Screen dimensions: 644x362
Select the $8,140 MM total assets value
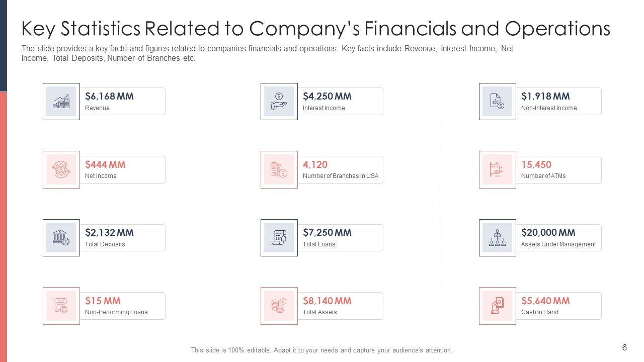click(x=327, y=301)
